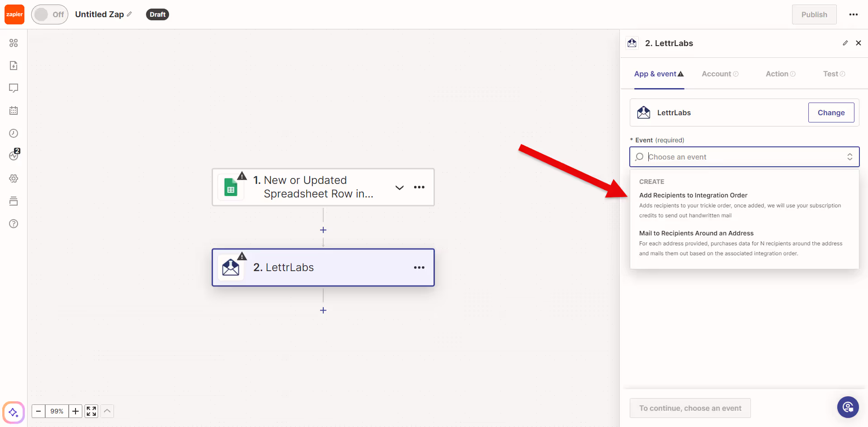Open the support chat bubble icon
This screenshot has width=868, height=427.
(x=848, y=408)
